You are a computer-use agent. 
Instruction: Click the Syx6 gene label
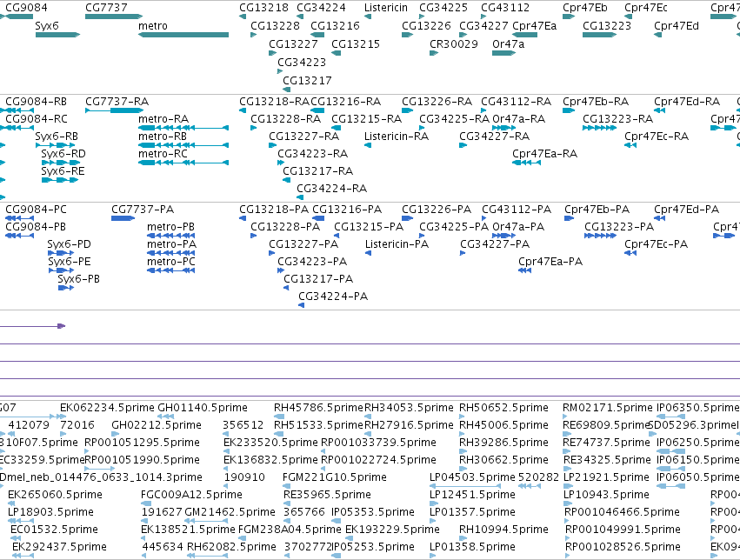[x=47, y=26]
